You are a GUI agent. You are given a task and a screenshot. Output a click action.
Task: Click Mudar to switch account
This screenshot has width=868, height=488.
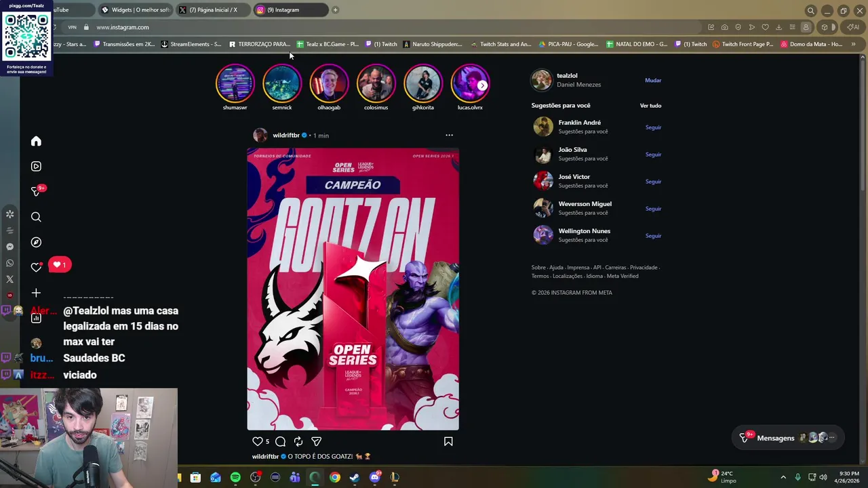pyautogui.click(x=653, y=80)
